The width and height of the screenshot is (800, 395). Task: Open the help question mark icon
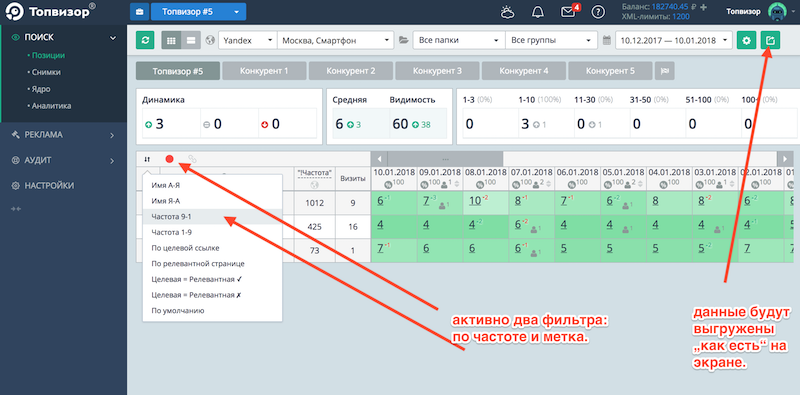click(599, 12)
